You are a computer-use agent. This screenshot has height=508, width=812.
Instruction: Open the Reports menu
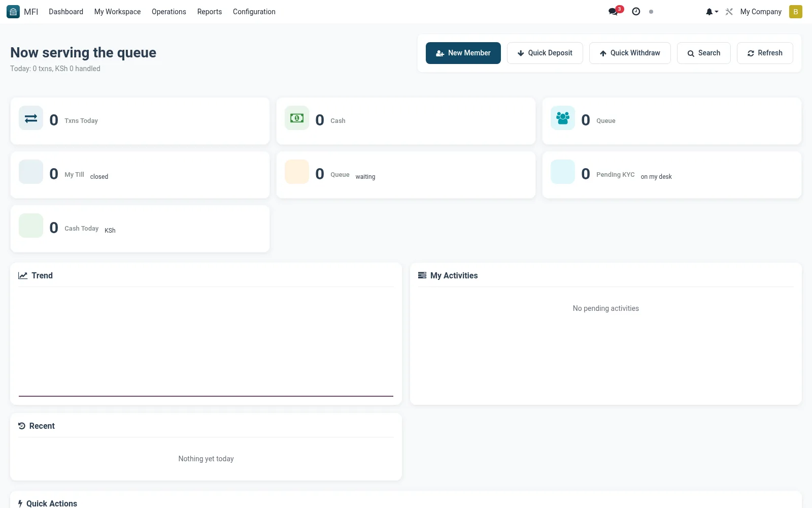click(210, 12)
